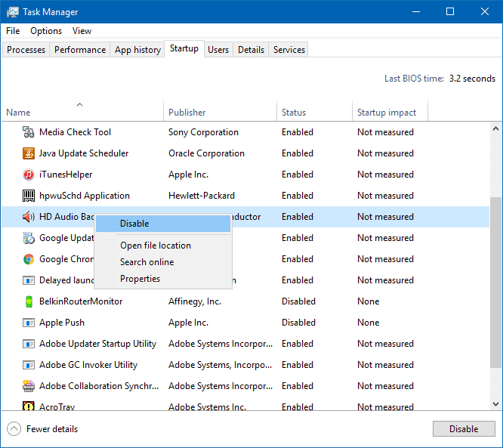The image size is (503, 448).
Task: Select Open file location menu entry
Action: 155,246
